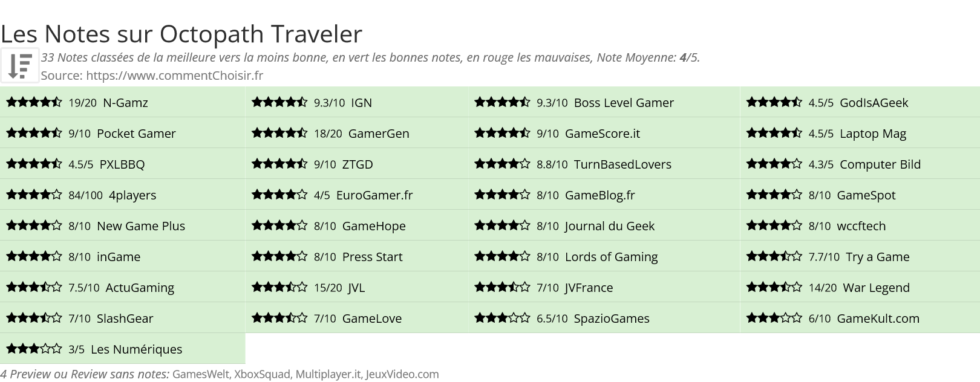Screen dimensions: 980x382
Task: Click the GamesWelt preview link
Action: (x=200, y=374)
